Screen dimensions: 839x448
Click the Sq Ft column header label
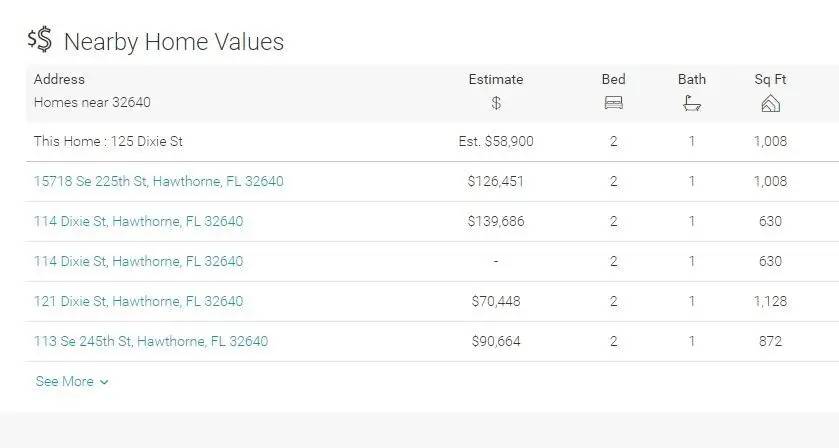click(770, 79)
